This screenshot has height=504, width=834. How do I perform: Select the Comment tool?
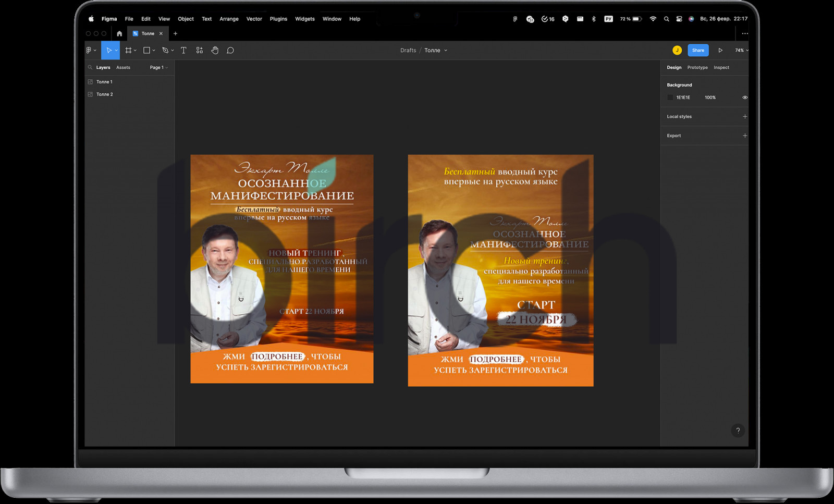(230, 51)
